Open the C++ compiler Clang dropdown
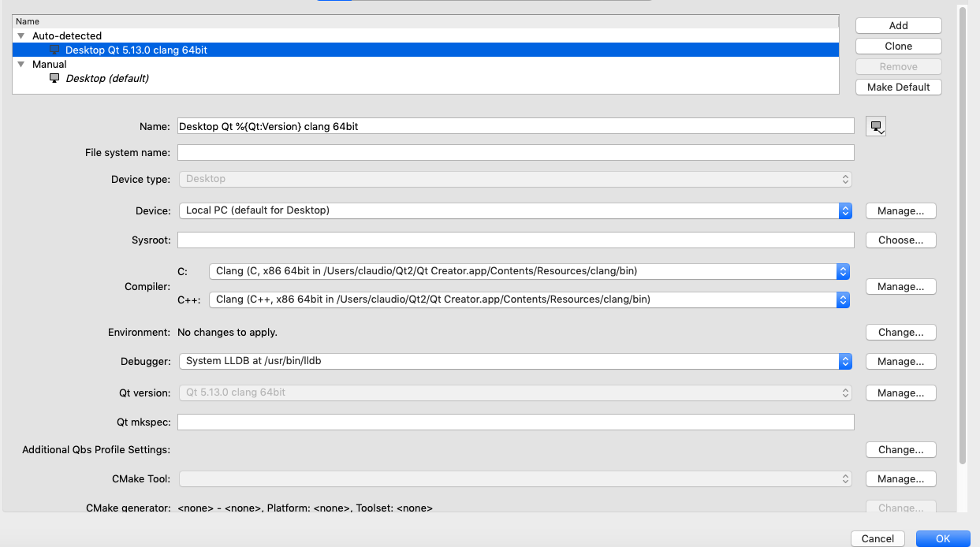The height and width of the screenshot is (547, 980). pos(528,300)
